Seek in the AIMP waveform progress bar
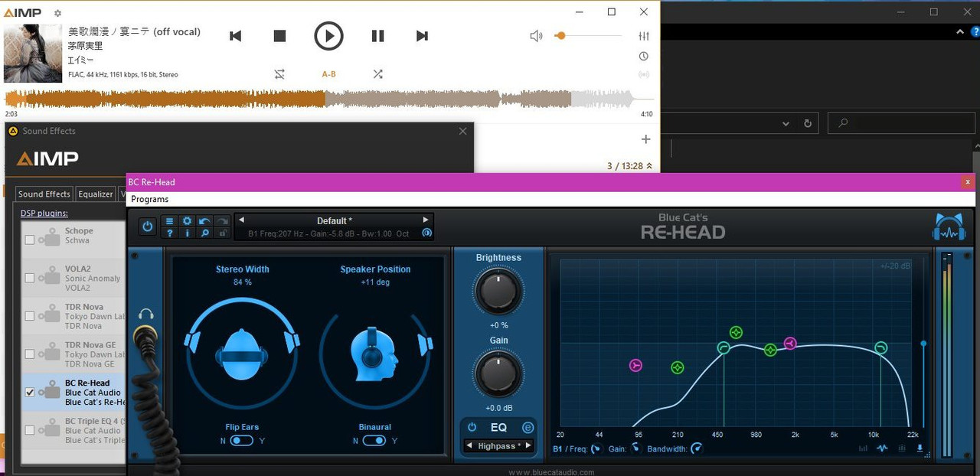This screenshot has width=980, height=476. [x=329, y=99]
